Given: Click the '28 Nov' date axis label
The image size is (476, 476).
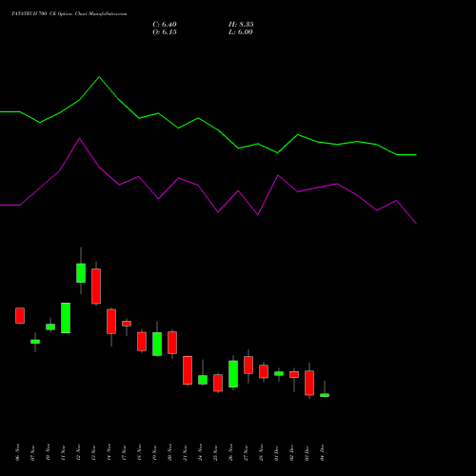Looking at the screenshot, I should point(261,452).
